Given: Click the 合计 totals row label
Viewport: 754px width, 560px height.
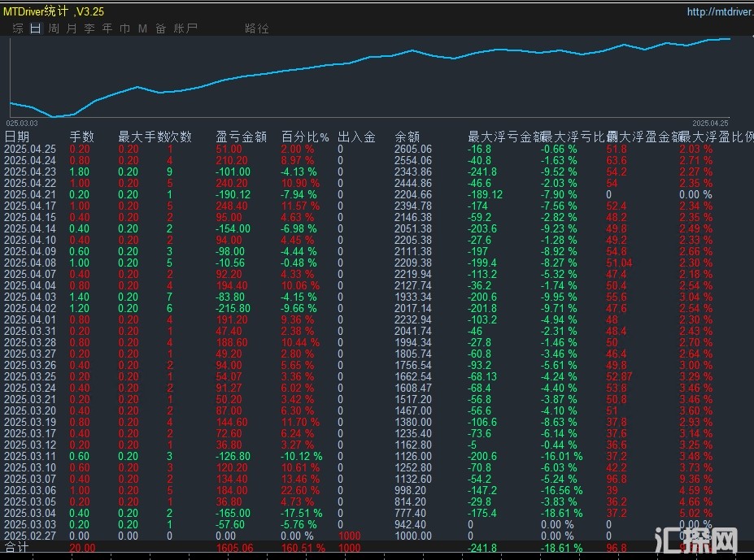Looking at the screenshot, I should [17, 549].
